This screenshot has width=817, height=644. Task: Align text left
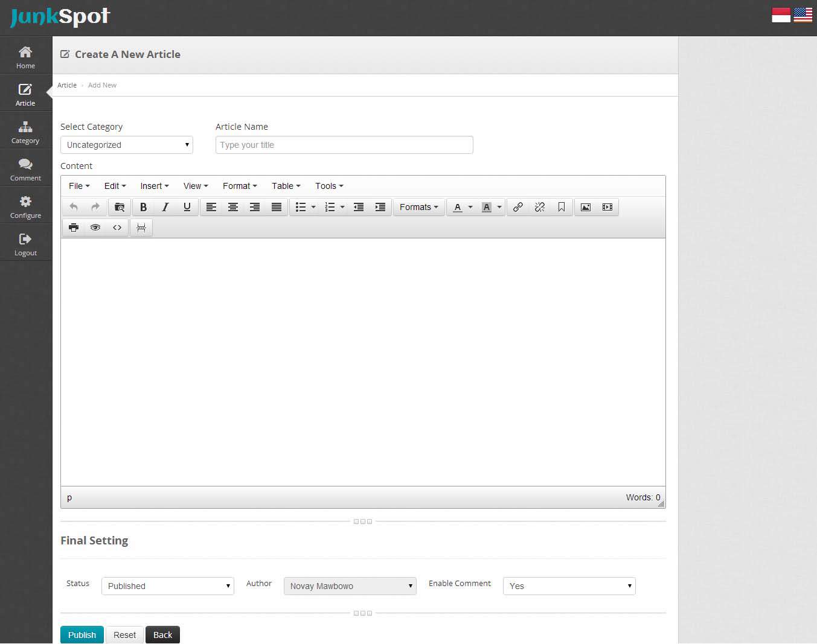211,207
